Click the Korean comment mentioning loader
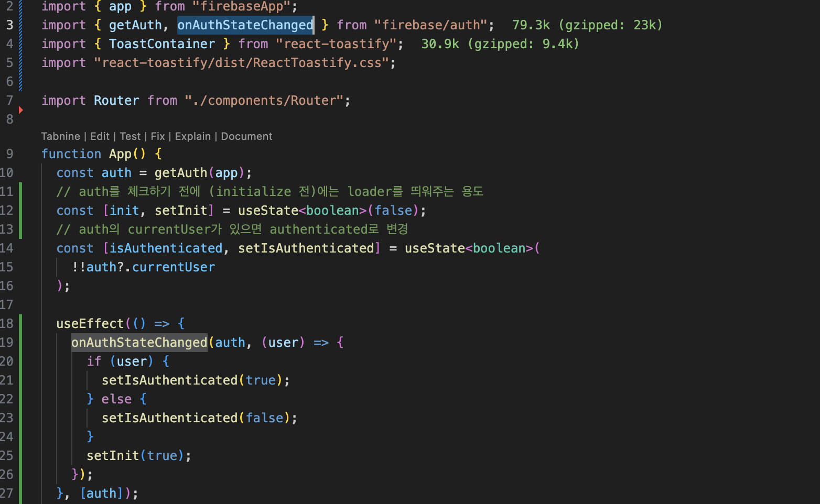The height and width of the screenshot is (504, 820). click(270, 192)
